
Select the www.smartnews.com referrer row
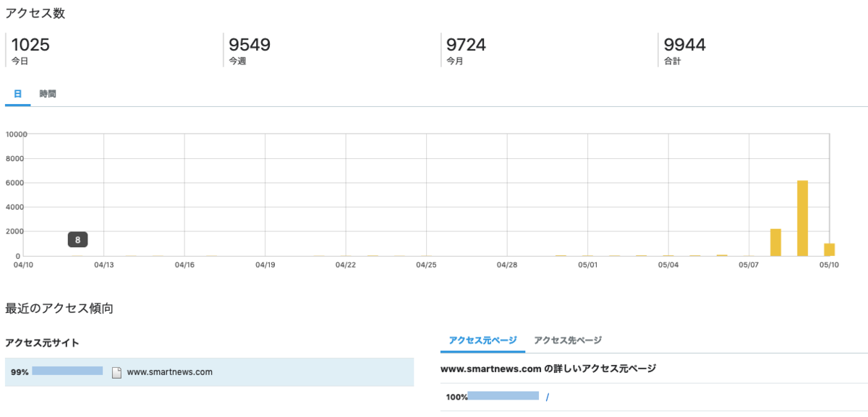pos(209,372)
